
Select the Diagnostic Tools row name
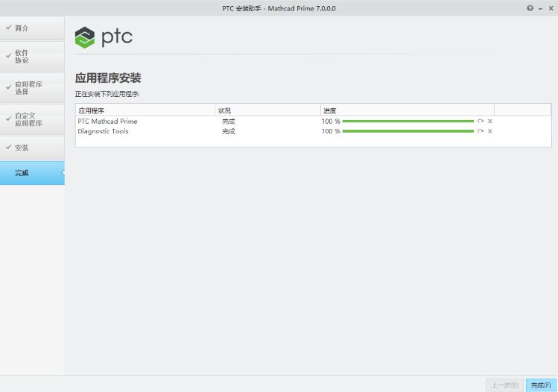(x=104, y=131)
